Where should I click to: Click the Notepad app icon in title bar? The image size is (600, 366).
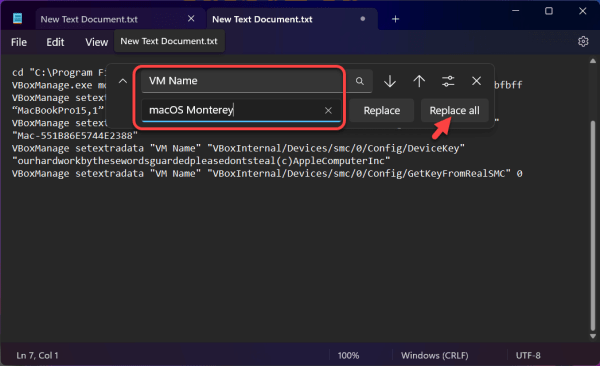(x=17, y=18)
